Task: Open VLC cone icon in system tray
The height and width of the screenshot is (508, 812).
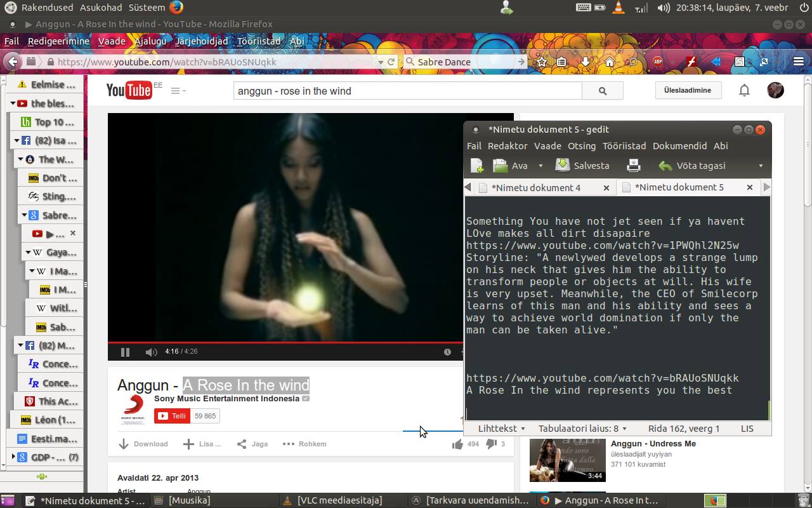Action: point(619,8)
